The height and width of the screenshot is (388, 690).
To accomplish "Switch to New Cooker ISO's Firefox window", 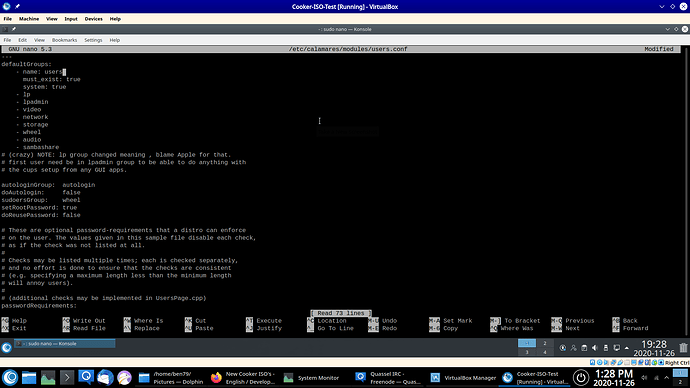I will (x=243, y=377).
